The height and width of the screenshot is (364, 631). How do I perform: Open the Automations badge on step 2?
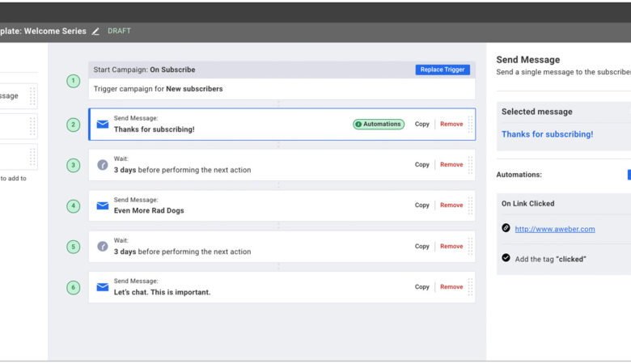pos(379,125)
